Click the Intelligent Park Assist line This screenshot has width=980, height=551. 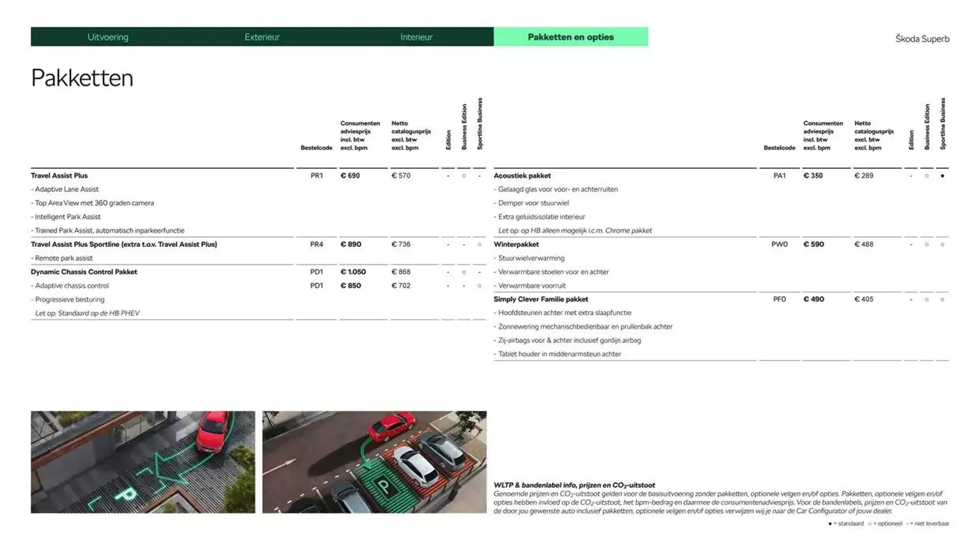click(x=66, y=217)
